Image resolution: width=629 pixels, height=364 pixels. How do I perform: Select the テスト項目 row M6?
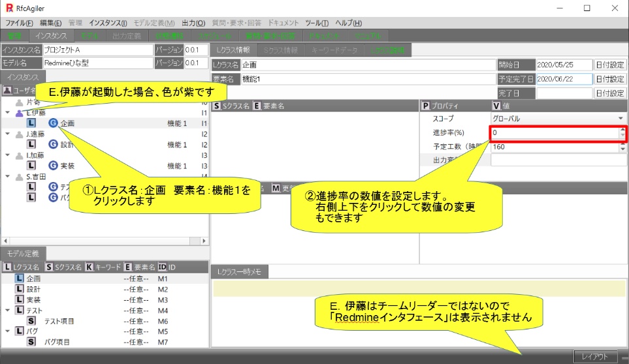[x=105, y=321]
